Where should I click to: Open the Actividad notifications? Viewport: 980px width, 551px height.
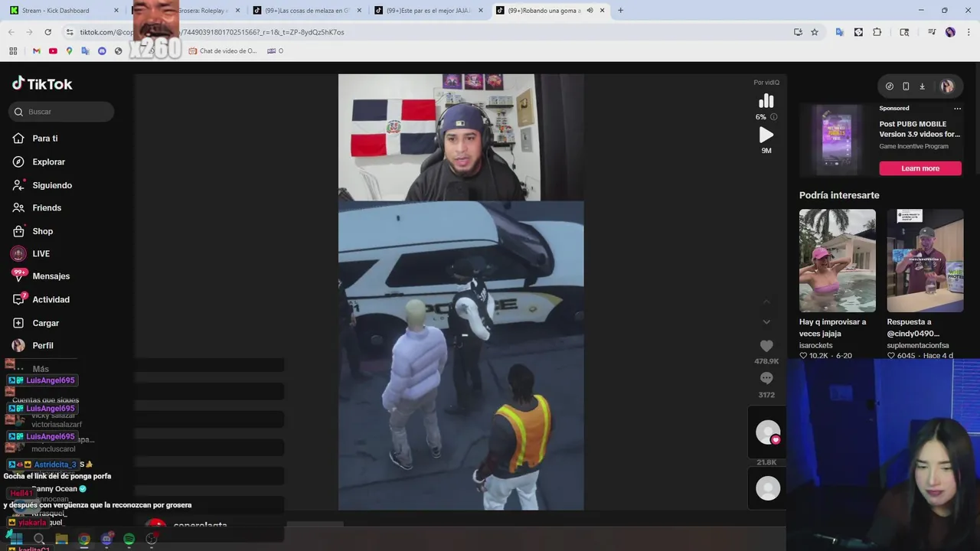(x=51, y=300)
